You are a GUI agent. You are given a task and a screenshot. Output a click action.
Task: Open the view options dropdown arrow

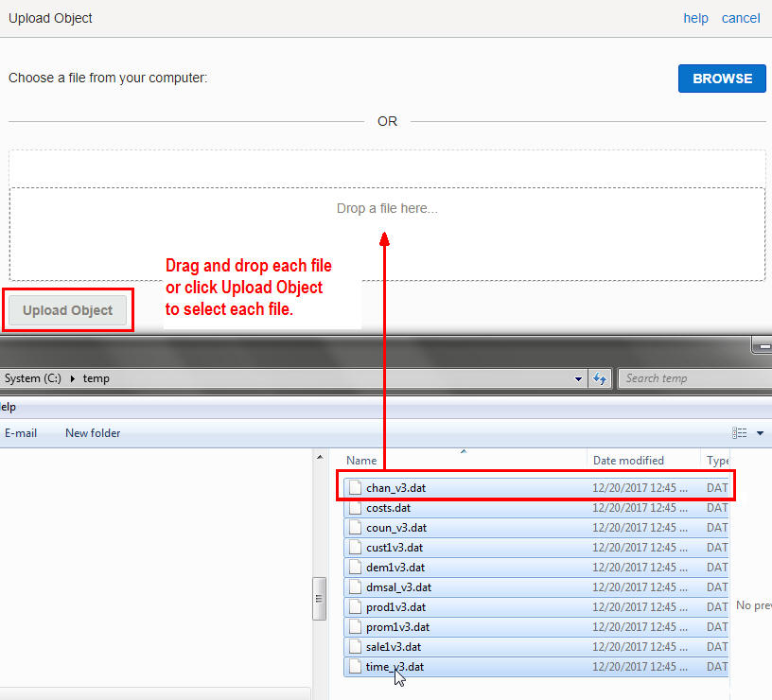click(761, 433)
